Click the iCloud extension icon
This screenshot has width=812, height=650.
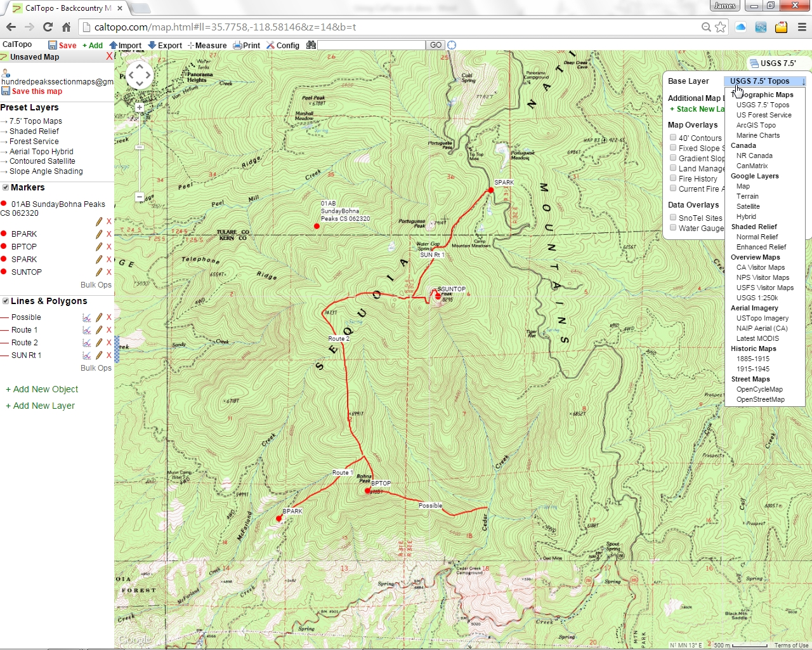pos(741,27)
